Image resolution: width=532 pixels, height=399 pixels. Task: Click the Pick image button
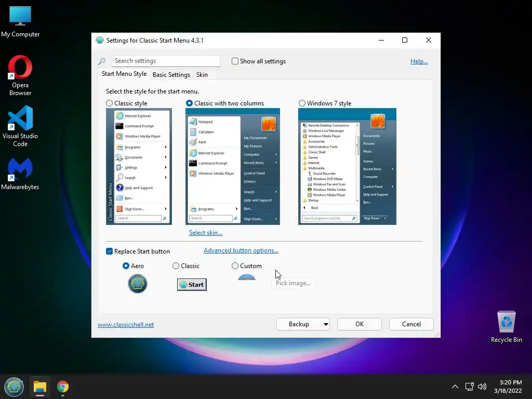click(x=293, y=283)
